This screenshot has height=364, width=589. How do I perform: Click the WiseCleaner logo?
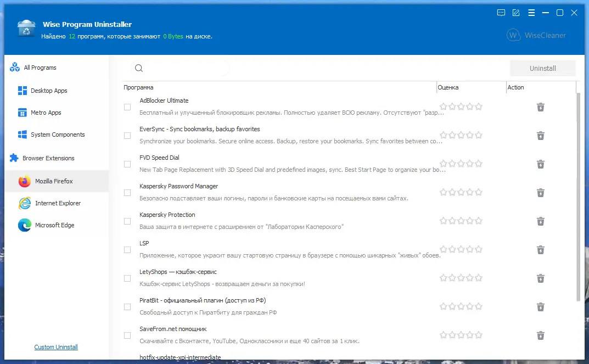536,35
